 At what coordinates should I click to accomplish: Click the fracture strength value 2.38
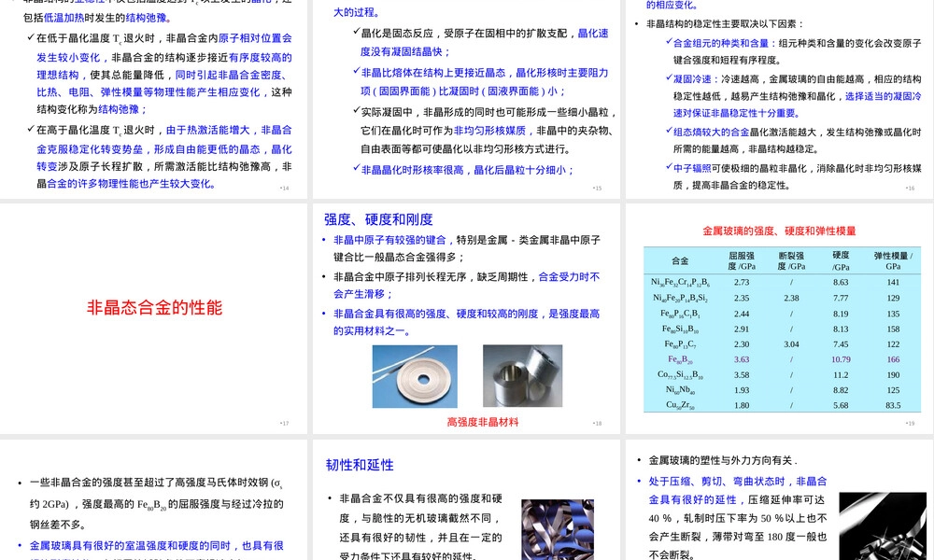pyautogui.click(x=791, y=298)
